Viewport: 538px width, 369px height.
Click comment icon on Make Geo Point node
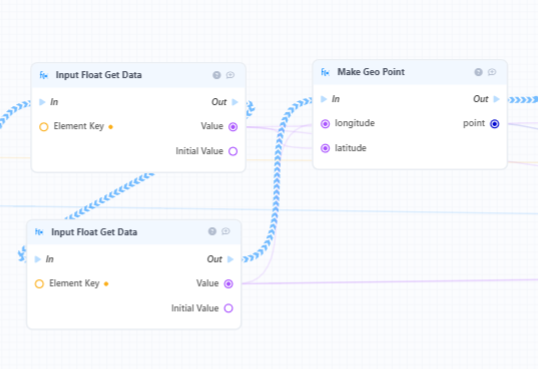(492, 72)
